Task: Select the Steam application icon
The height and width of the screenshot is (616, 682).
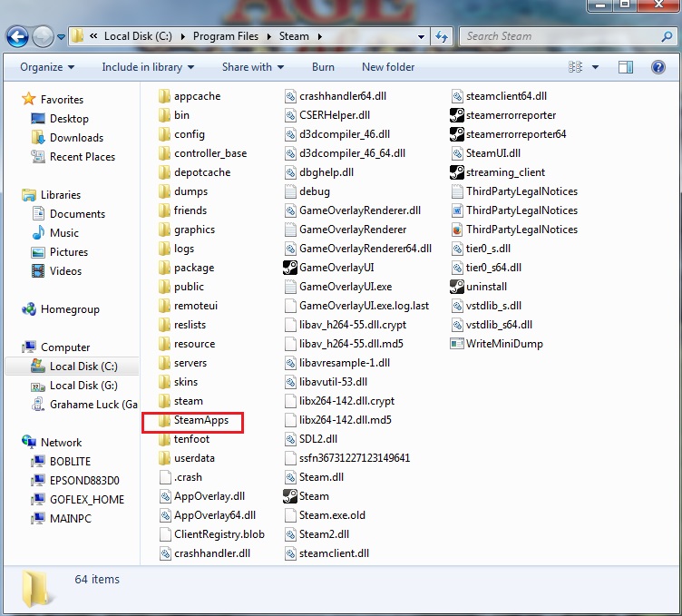Action: pyautogui.click(x=289, y=496)
